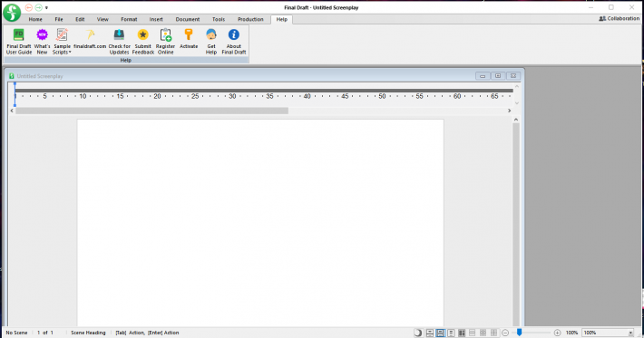Click the first of the three page-view icons in the status bar

[430, 333]
